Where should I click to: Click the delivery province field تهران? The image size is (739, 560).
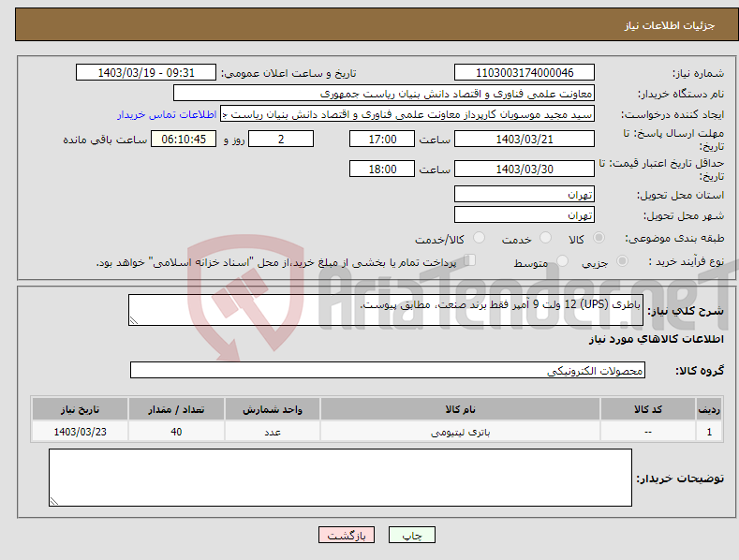(x=525, y=194)
